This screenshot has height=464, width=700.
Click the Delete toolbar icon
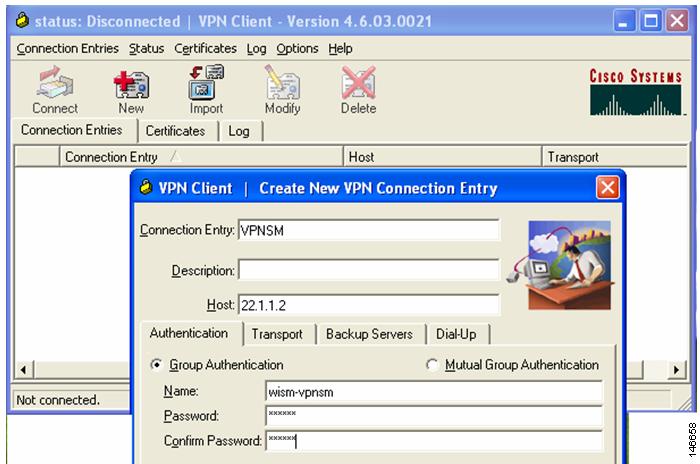pos(358,90)
